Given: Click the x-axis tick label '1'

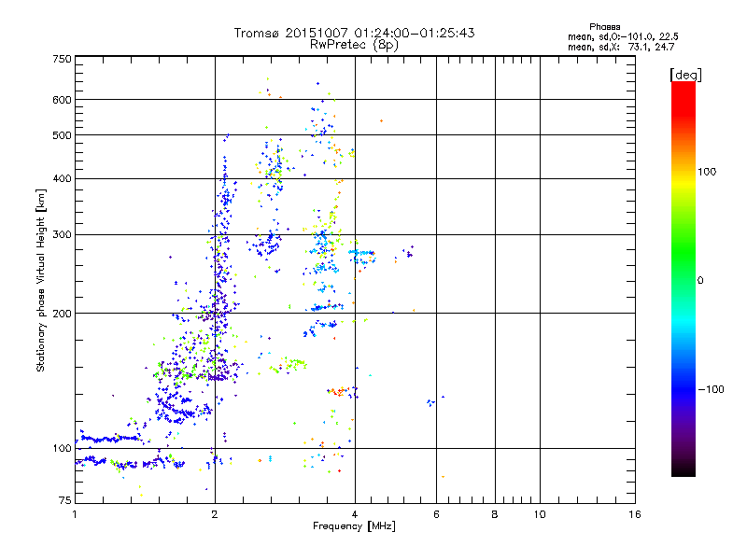Looking at the screenshot, I should (75, 514).
